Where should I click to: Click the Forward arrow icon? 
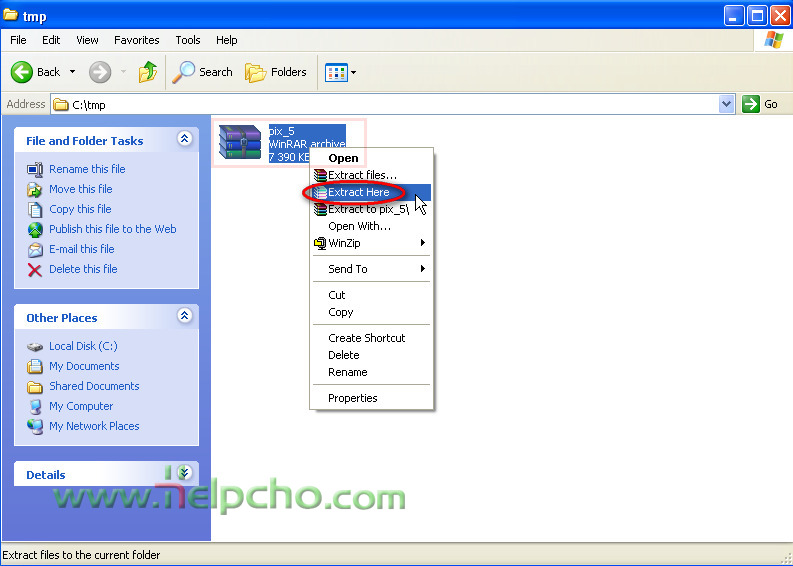[x=100, y=72]
